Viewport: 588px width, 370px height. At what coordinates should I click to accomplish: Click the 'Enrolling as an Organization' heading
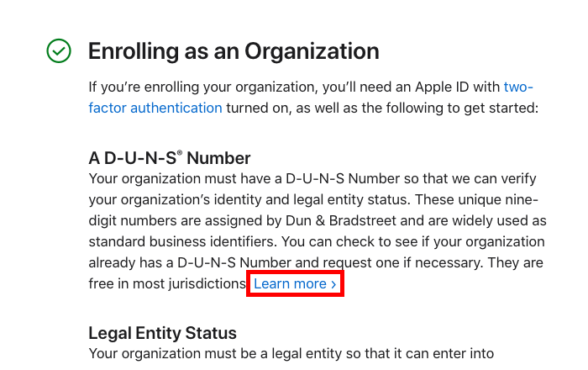point(234,51)
